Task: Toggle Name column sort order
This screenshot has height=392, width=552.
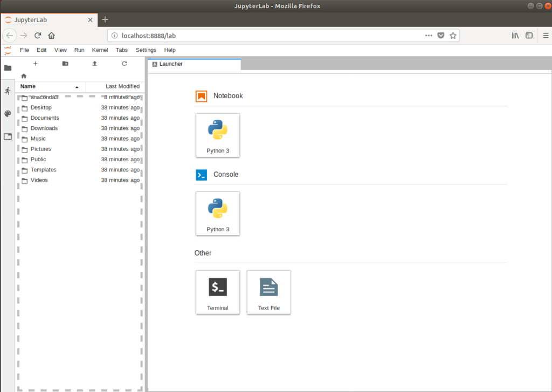Action: 27,86
